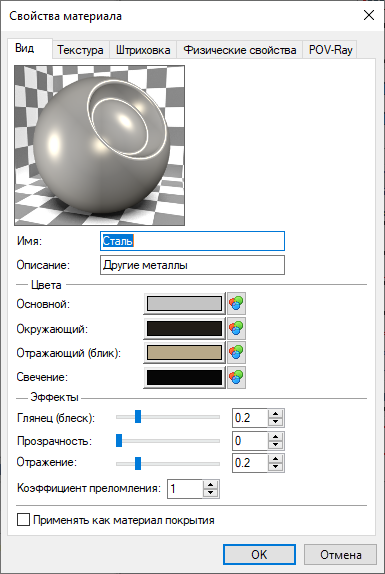Screen dimensions: 385x574
Task: Increase Отражение value with up arrow
Action: 276,458
